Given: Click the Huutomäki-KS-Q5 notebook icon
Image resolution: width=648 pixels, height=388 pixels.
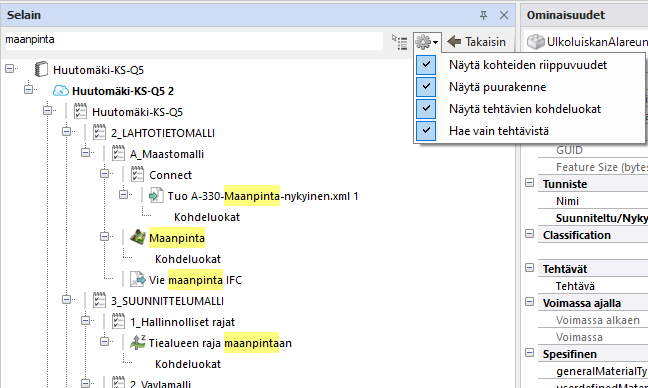Looking at the screenshot, I should click(x=41, y=69).
